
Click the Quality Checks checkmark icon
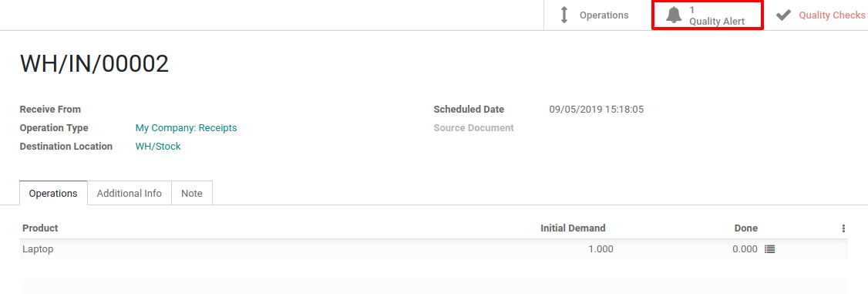[783, 15]
